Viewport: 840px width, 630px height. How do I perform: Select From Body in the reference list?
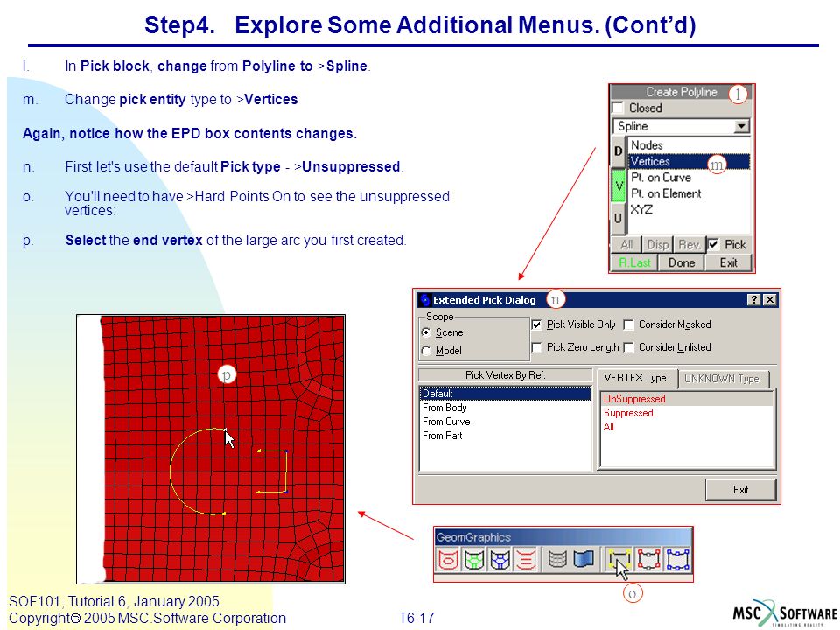coord(505,408)
